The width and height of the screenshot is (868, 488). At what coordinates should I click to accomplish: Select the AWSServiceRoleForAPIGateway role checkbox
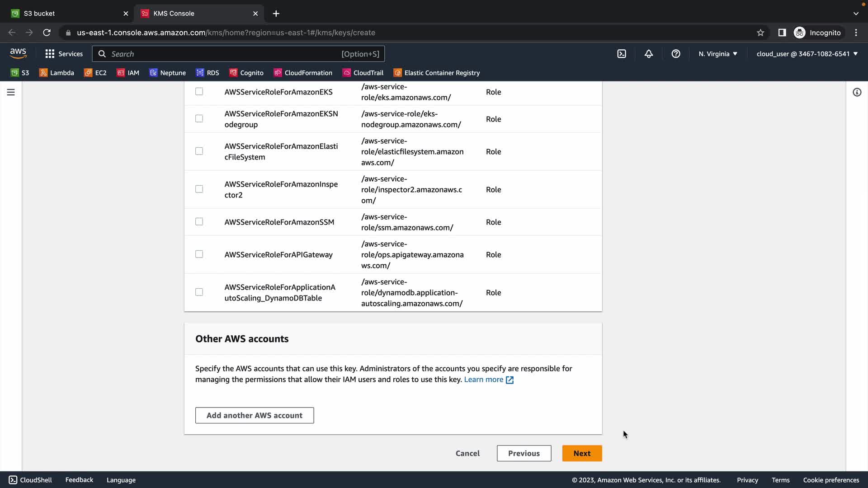tap(199, 254)
